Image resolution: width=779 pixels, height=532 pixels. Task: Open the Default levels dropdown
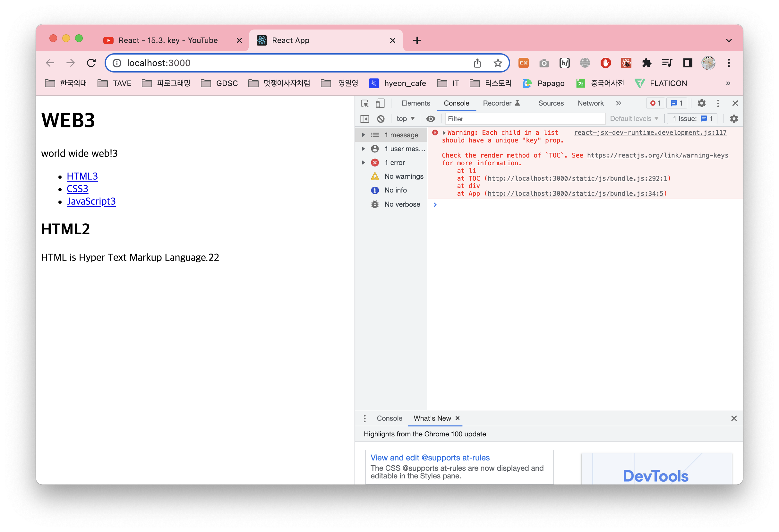[x=634, y=119]
